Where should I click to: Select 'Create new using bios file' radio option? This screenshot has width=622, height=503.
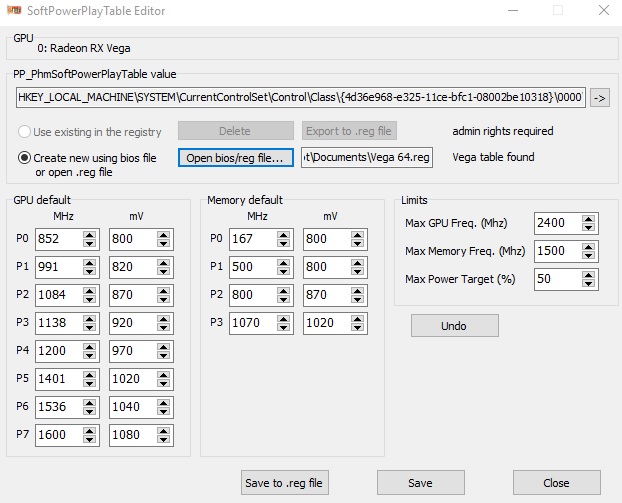coord(25,157)
